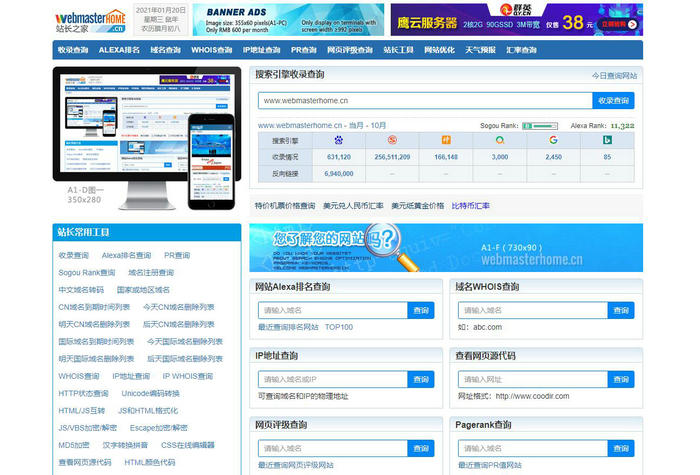Open the 比特币汇率 link
This screenshot has width=700, height=475.
471,206
